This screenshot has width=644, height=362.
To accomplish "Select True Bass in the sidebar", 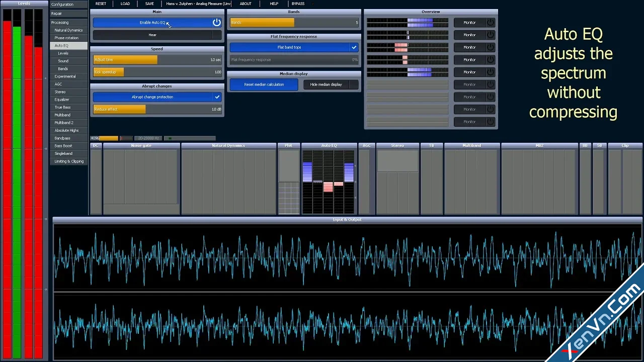I will coord(68,108).
